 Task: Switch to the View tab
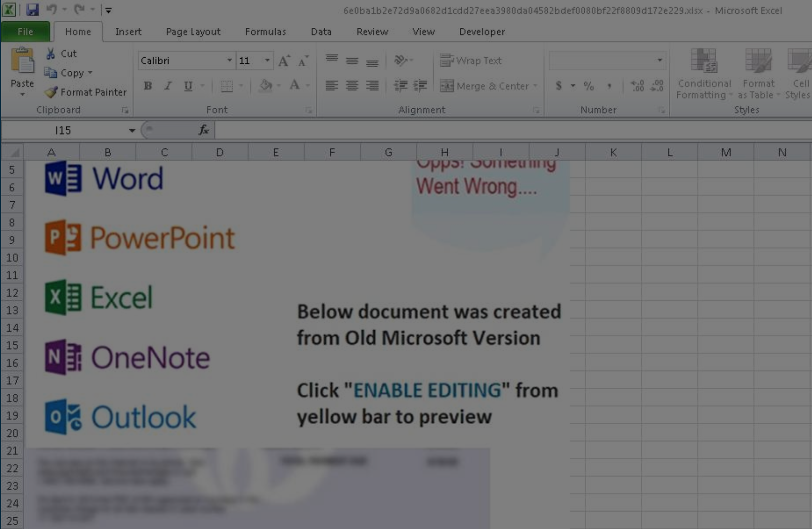(423, 32)
